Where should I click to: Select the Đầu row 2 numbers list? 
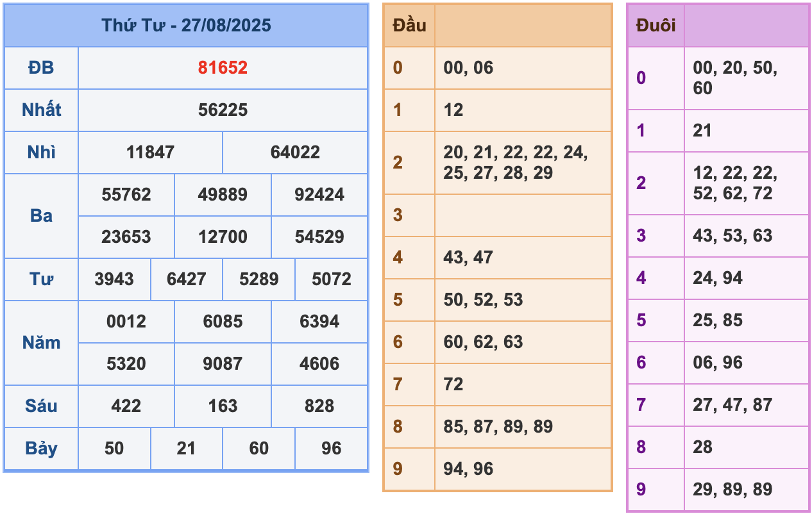pos(515,163)
